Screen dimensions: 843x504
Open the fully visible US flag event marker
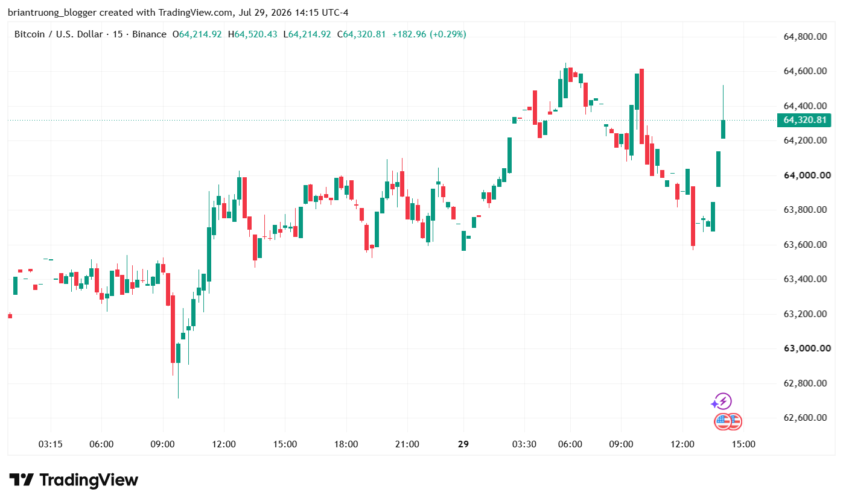click(x=722, y=421)
